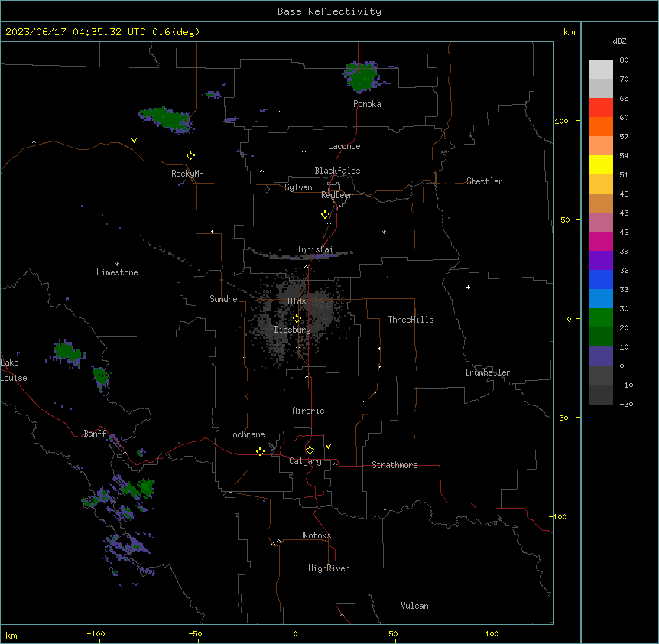
Task: Pick the bright green 20-30 dBZ legend swatch
Action: tap(601, 318)
